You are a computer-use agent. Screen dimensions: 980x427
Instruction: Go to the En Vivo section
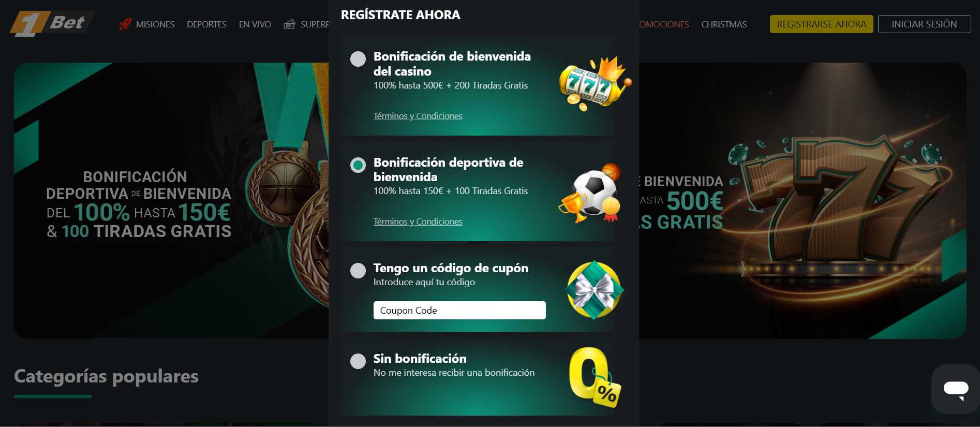coord(255,24)
